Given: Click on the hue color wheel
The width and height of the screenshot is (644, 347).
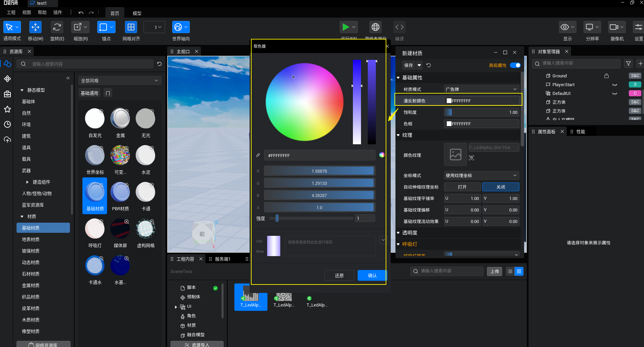Looking at the screenshot, I should click(304, 102).
